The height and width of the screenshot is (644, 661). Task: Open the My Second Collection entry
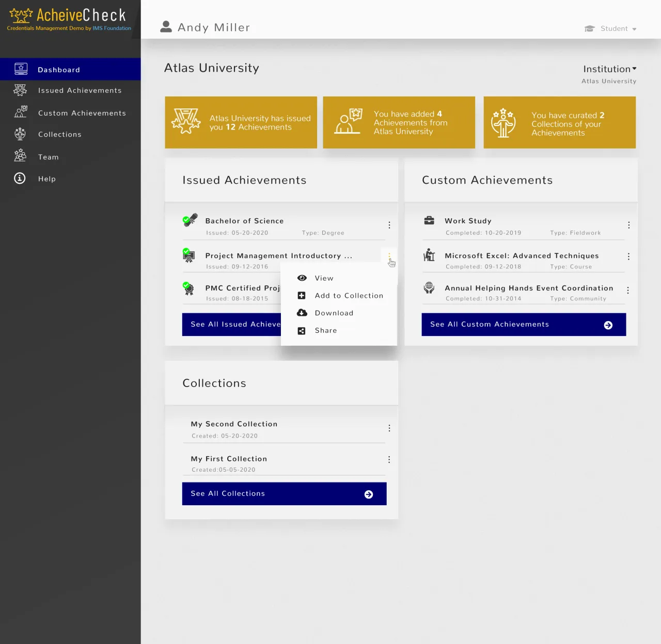tap(234, 424)
